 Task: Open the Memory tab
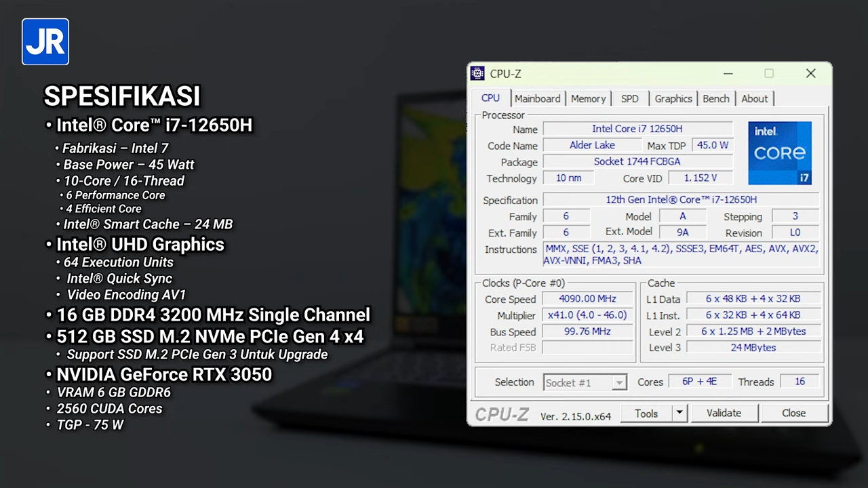click(588, 99)
